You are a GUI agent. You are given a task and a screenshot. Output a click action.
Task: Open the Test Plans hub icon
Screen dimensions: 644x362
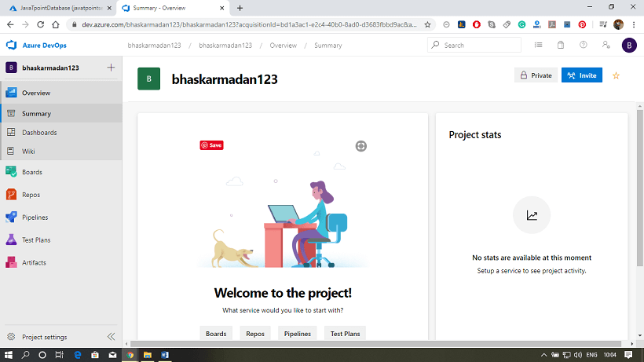pyautogui.click(x=11, y=240)
